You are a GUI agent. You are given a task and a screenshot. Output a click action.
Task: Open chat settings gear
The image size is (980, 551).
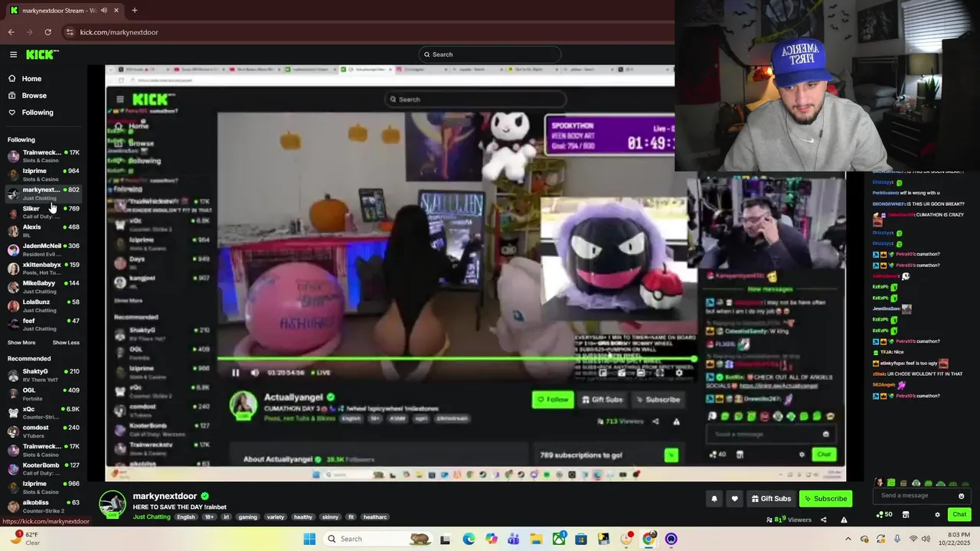tap(937, 514)
